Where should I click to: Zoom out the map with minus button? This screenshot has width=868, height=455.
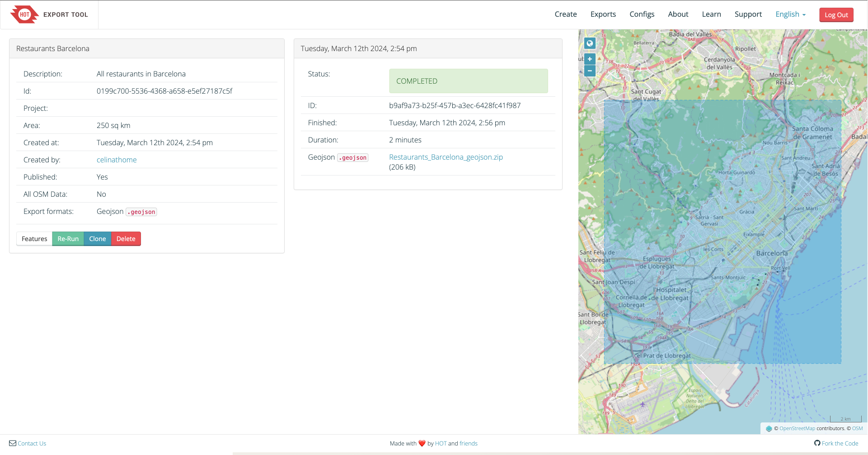point(590,71)
